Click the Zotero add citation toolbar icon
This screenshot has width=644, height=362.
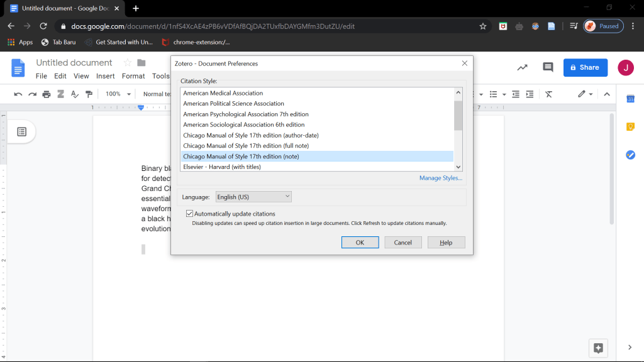[x=61, y=94]
